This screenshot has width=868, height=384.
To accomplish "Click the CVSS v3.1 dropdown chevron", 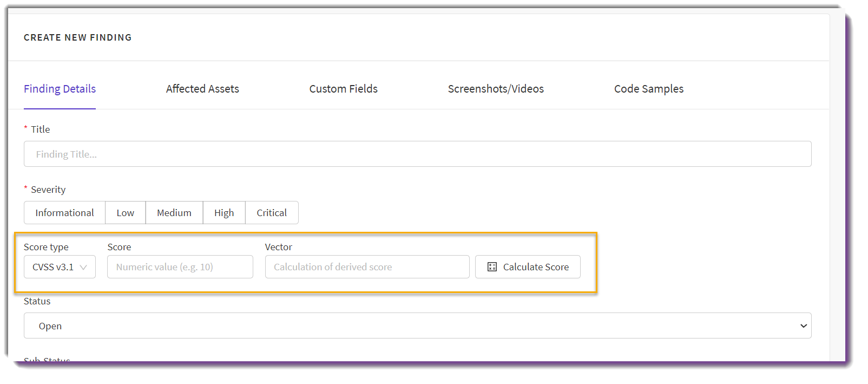I will point(83,267).
